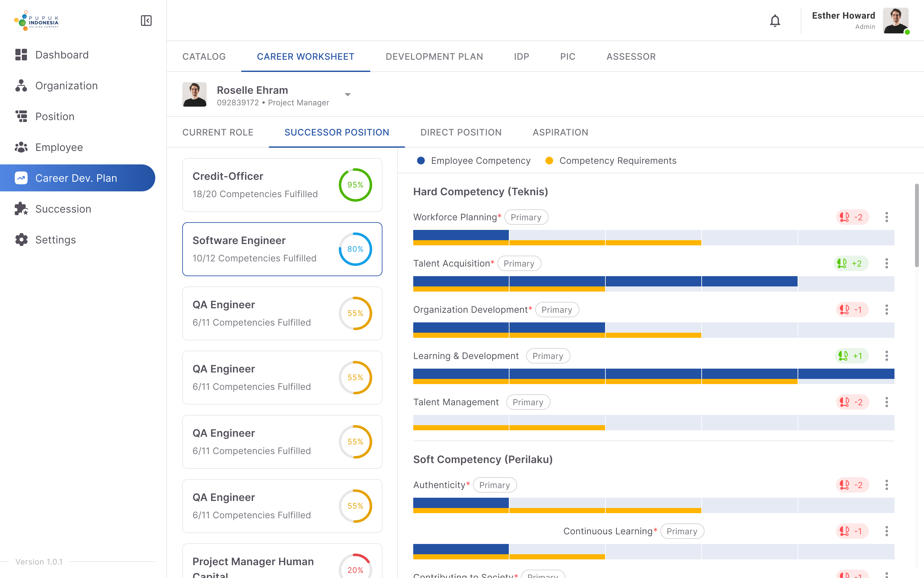Click the Competency Requirements yellow legend dot
Screen dimensions: 924x578
[549, 161]
